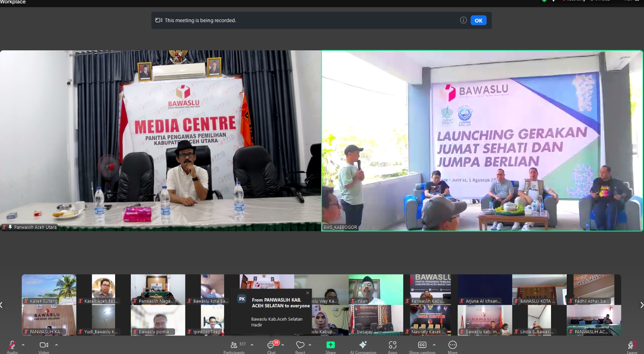Select IpinkokoTikep thumbnail
The image size is (644, 354).
(x=213, y=320)
